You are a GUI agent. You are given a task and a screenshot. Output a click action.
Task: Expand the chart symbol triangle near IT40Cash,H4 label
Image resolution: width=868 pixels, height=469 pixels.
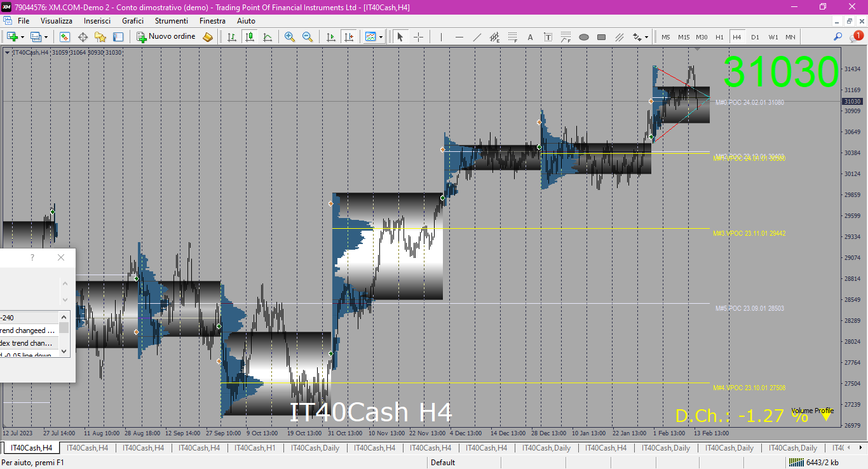(x=7, y=52)
